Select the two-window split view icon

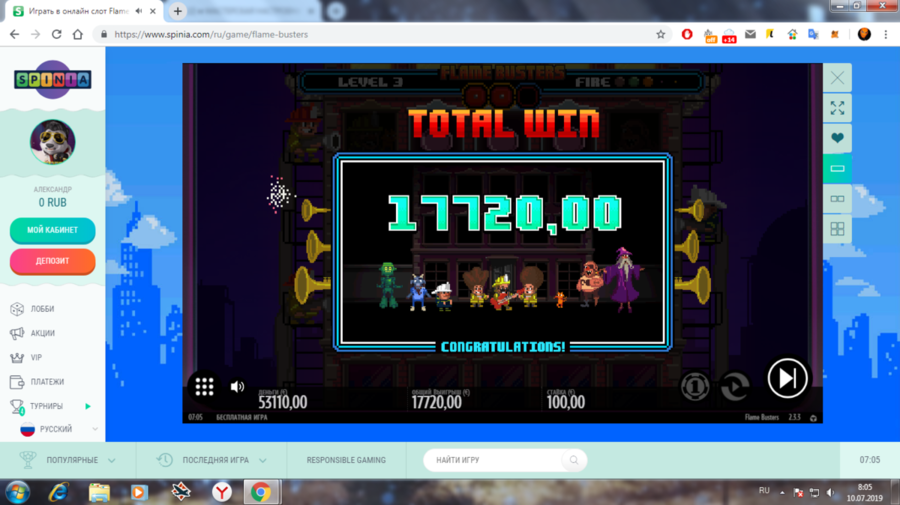tap(837, 199)
